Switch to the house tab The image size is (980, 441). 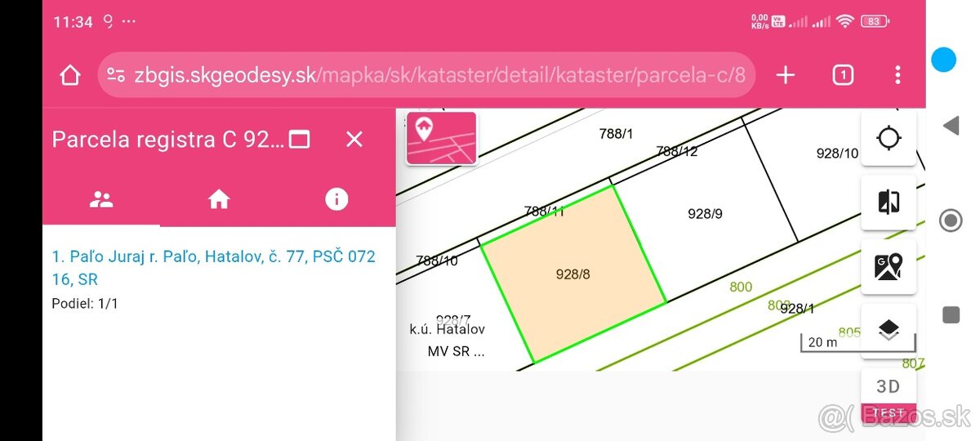219,199
